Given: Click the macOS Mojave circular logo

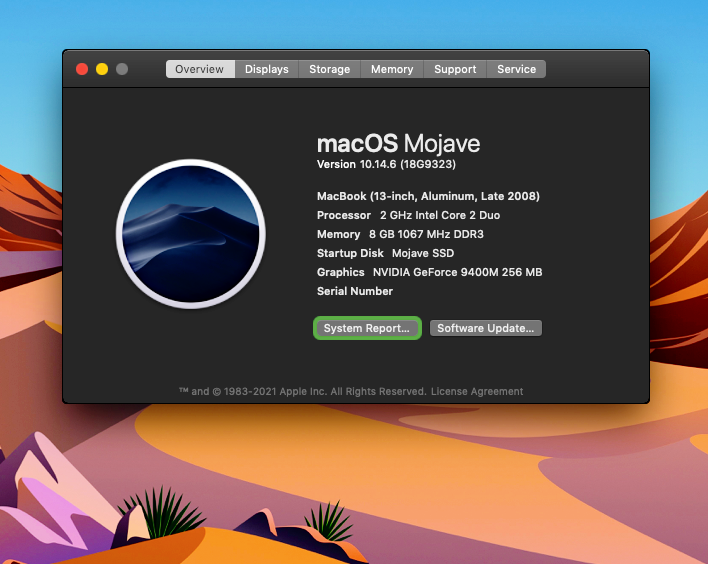Looking at the screenshot, I should (191, 234).
